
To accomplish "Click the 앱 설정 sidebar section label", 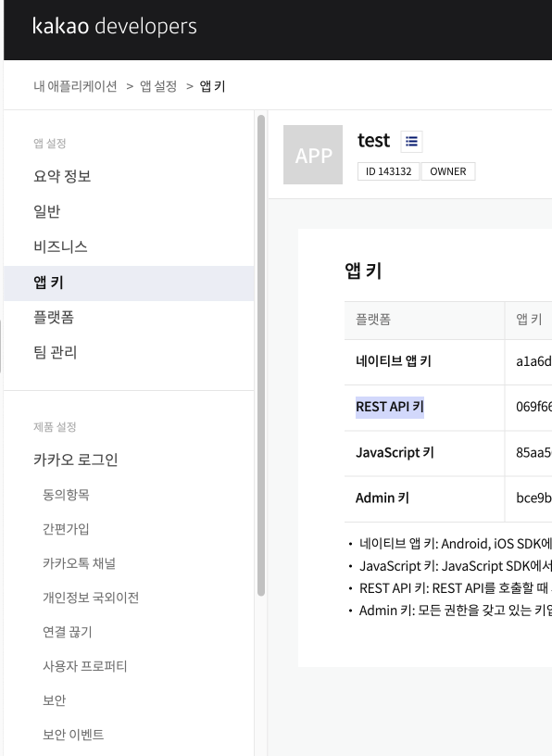I will coord(50,144).
